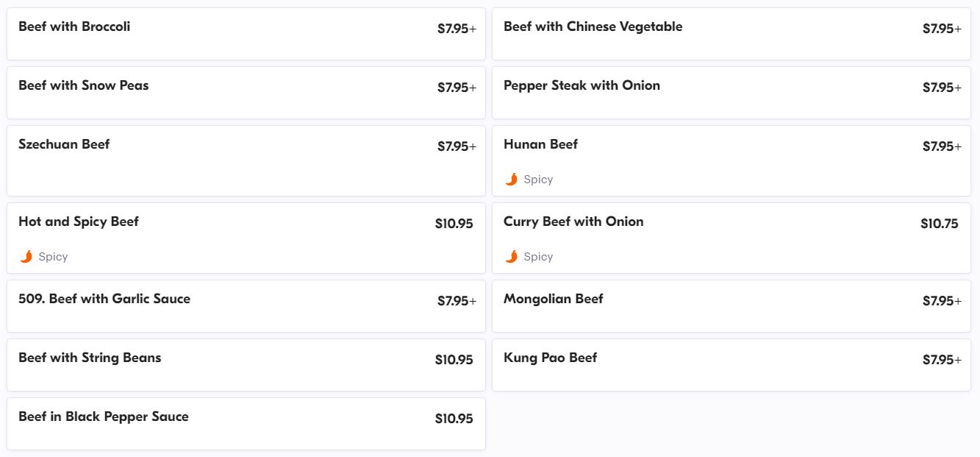Click $7.95+ price for Kung Pao Beef
Image resolution: width=980 pixels, height=457 pixels.
click(942, 360)
